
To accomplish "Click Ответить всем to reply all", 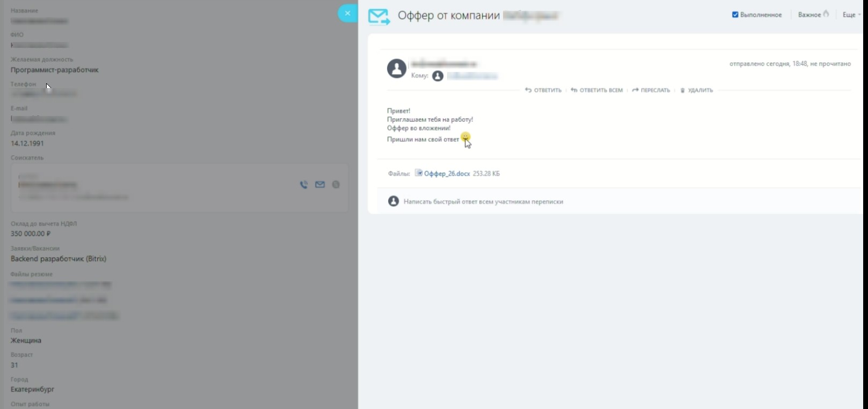I will click(x=596, y=90).
